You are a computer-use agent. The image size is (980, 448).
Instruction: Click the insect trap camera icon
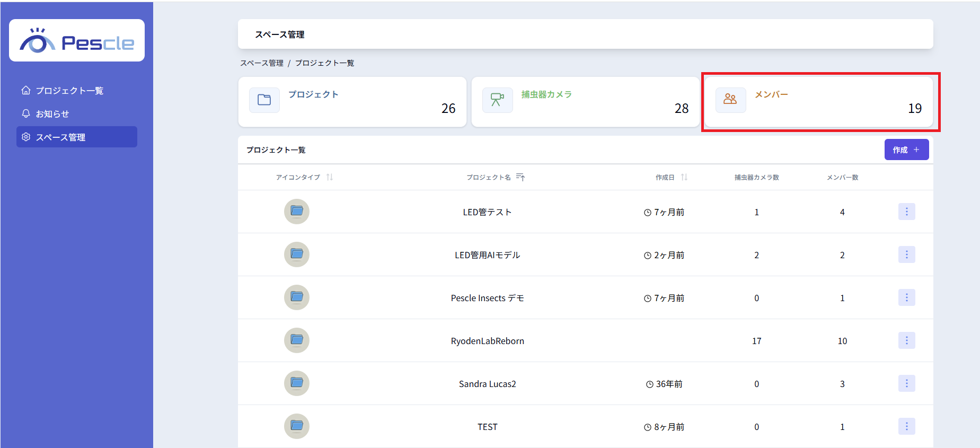[497, 100]
